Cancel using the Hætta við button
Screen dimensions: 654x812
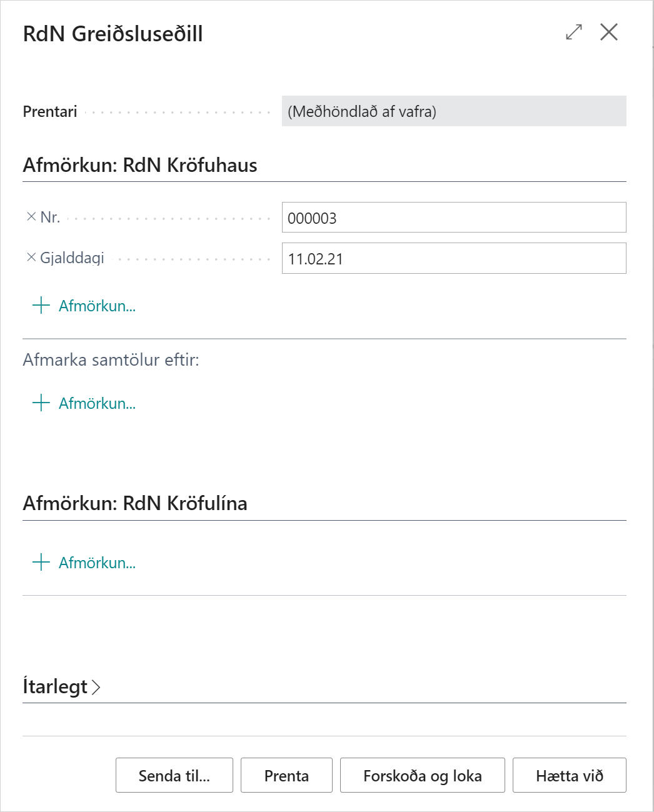(x=569, y=775)
